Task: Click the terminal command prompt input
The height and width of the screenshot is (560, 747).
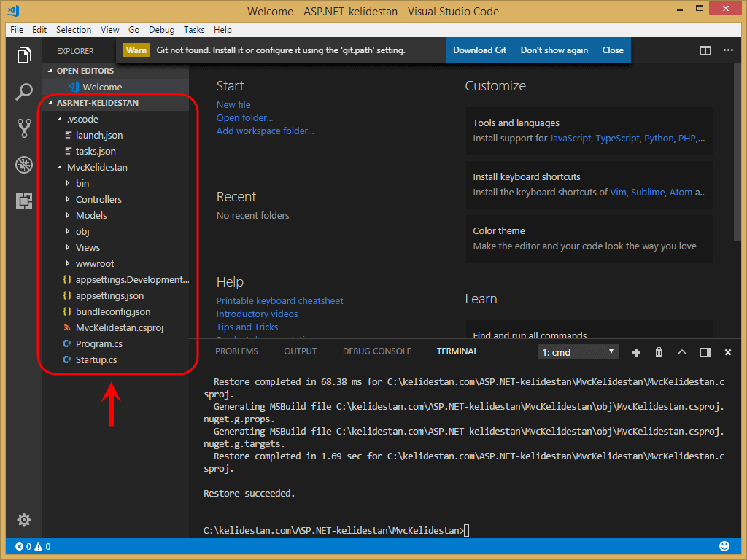Action: coord(467,531)
